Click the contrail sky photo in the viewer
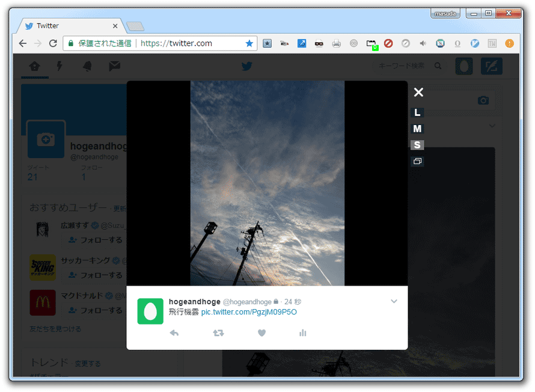 (x=267, y=183)
